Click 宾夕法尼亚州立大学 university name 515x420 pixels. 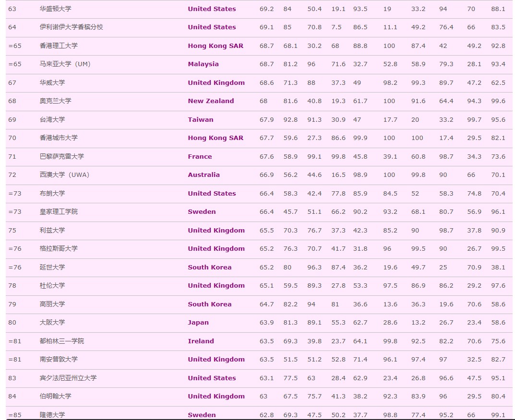[68, 378]
